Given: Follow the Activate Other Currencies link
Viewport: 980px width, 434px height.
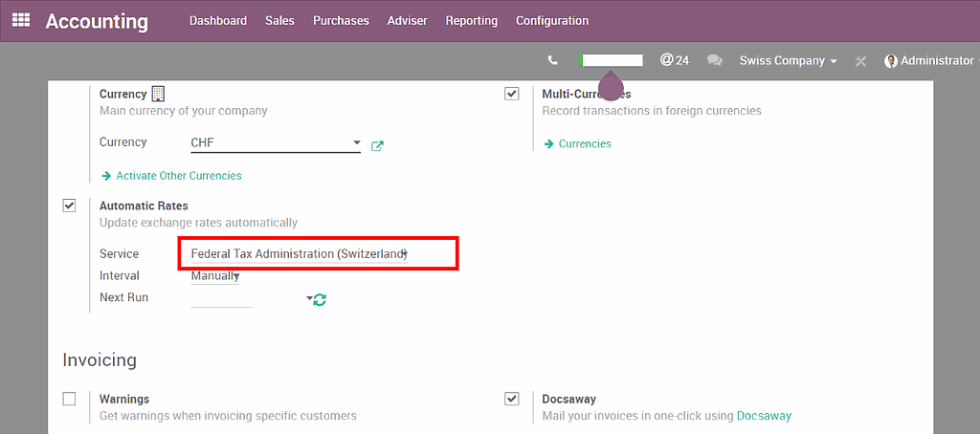Looking at the screenshot, I should click(x=178, y=176).
